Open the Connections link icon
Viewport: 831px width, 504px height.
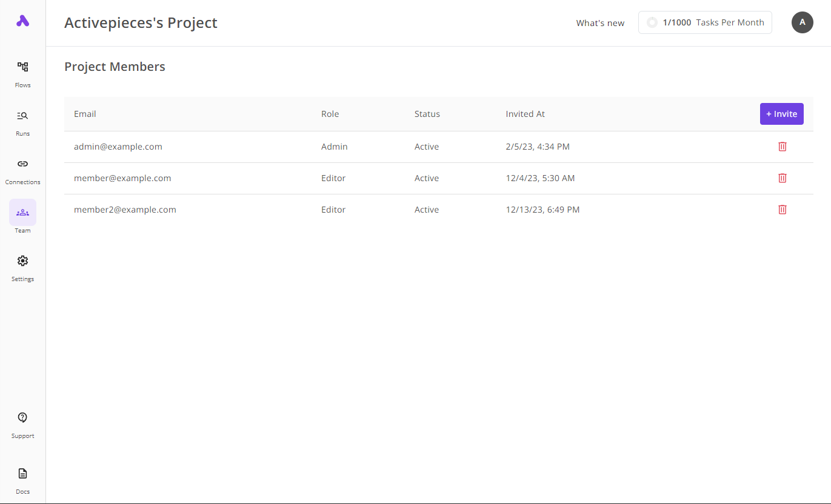(x=22, y=164)
